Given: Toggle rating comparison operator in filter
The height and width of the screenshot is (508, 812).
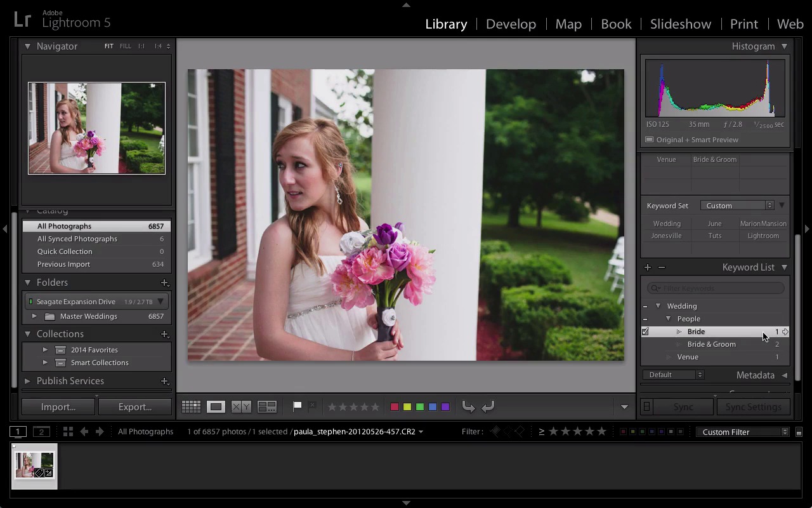Looking at the screenshot, I should (x=542, y=432).
